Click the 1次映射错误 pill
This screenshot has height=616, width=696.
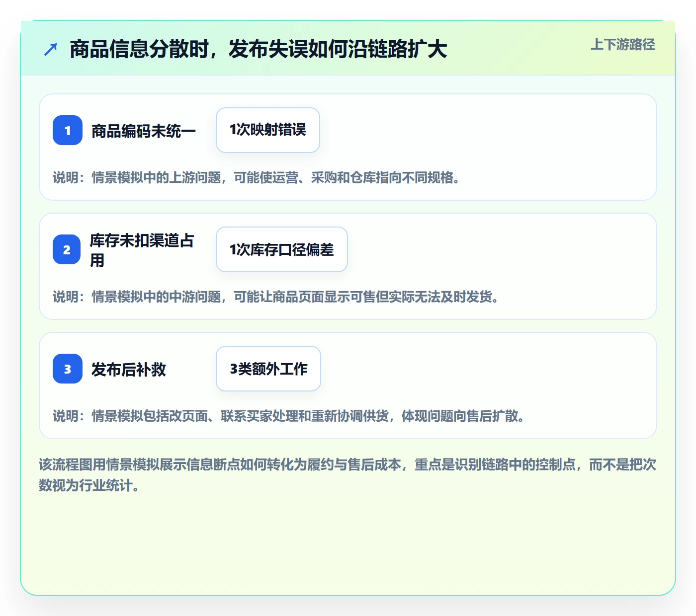pos(268,130)
